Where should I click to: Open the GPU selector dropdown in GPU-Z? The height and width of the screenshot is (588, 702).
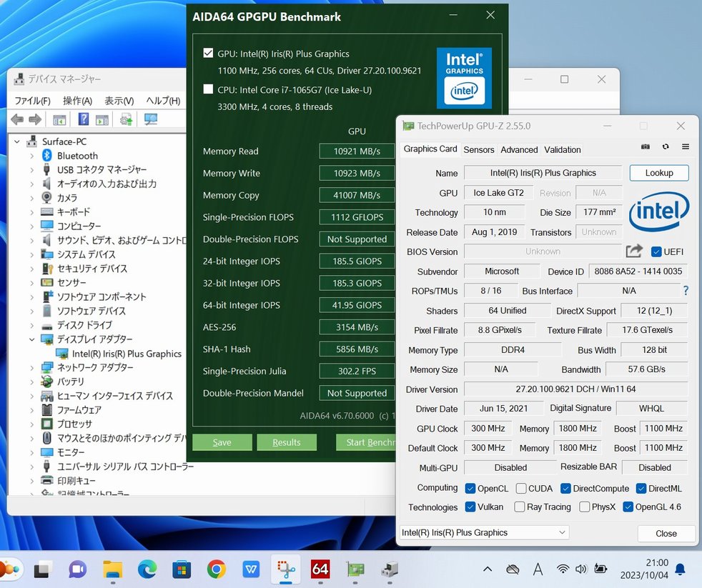tap(484, 532)
